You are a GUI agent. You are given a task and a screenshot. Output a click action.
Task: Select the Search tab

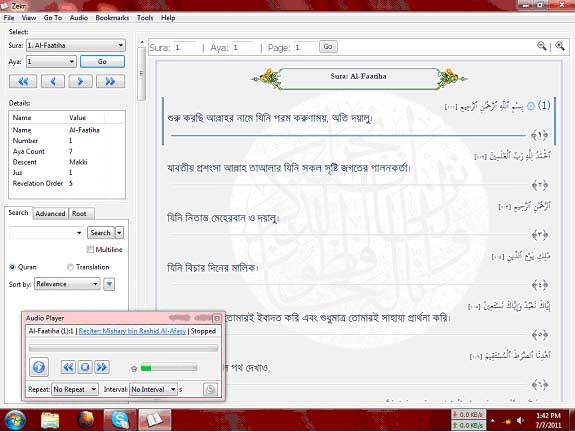pos(18,213)
